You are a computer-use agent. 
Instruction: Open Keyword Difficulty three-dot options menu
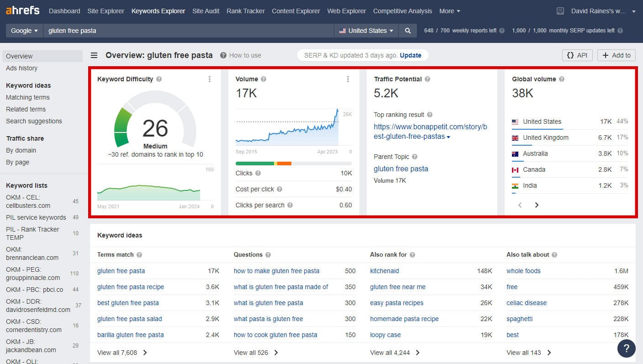tap(210, 79)
